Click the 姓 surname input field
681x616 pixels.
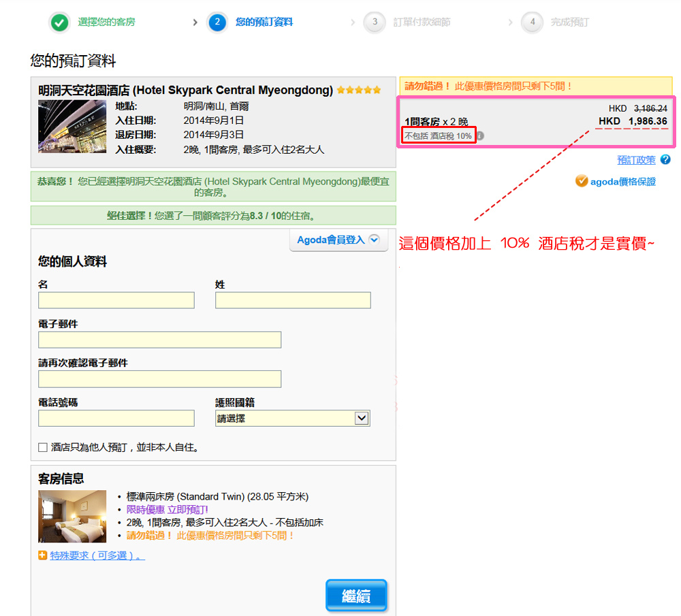click(293, 300)
